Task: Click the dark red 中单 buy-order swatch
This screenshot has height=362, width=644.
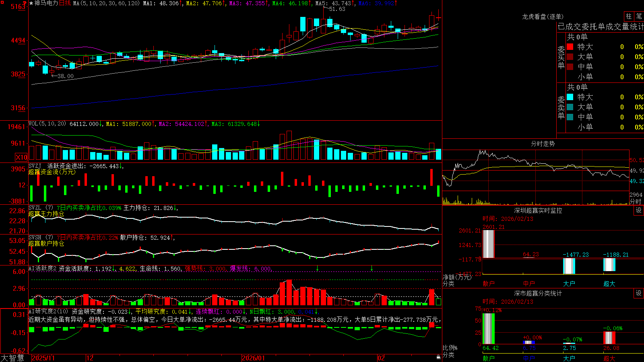Action: click(x=570, y=67)
